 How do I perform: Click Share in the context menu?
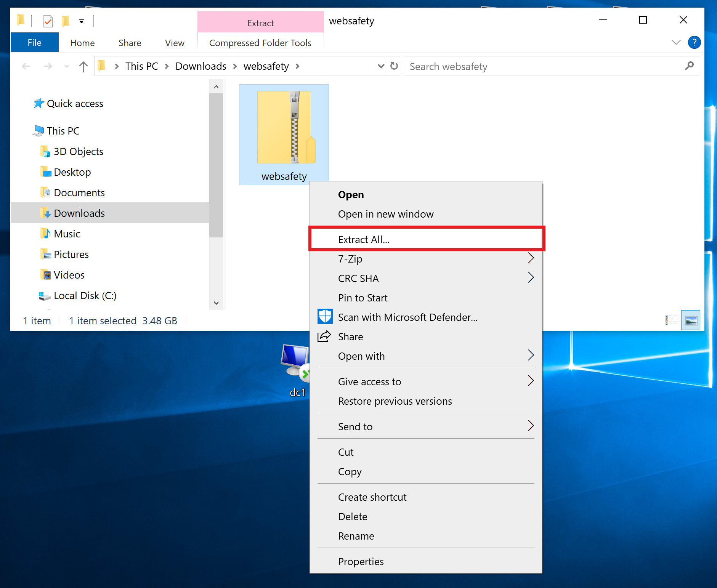(426, 337)
